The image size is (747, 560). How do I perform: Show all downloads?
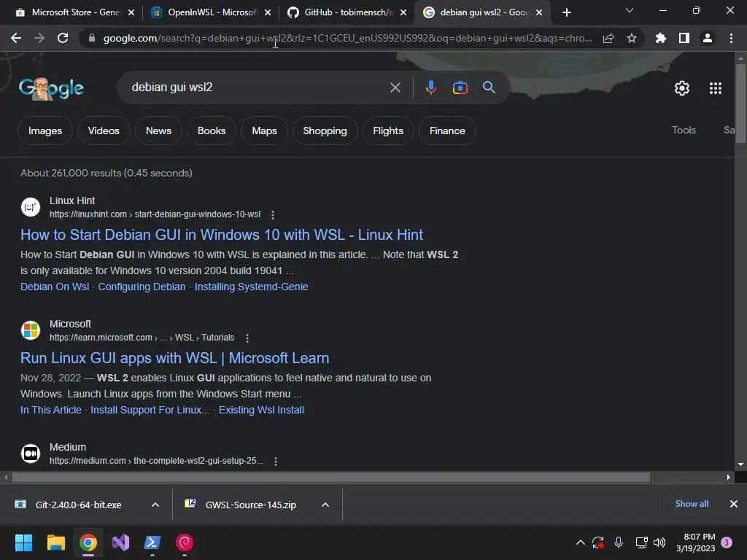pos(692,504)
